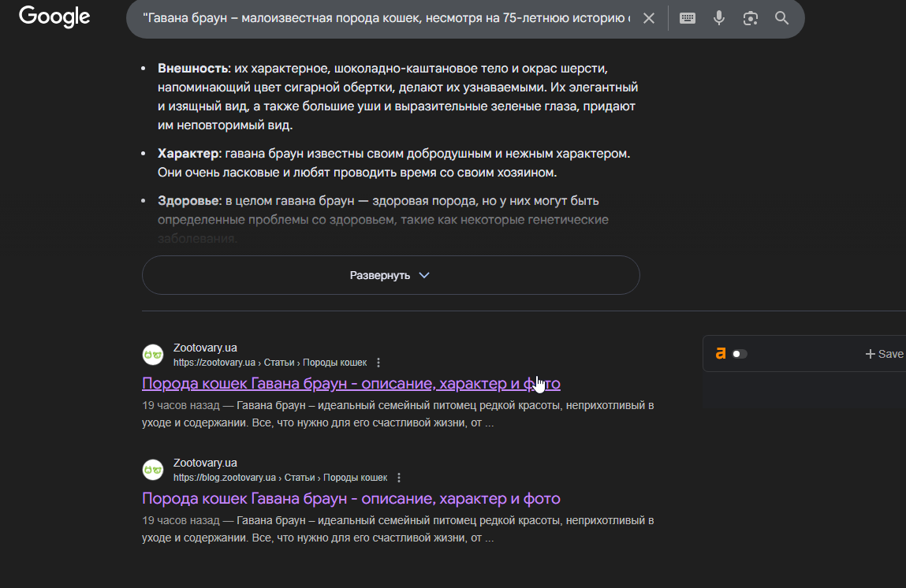Click the first Zootovary.ua site favicon
The image size is (906, 588).
pyautogui.click(x=153, y=355)
